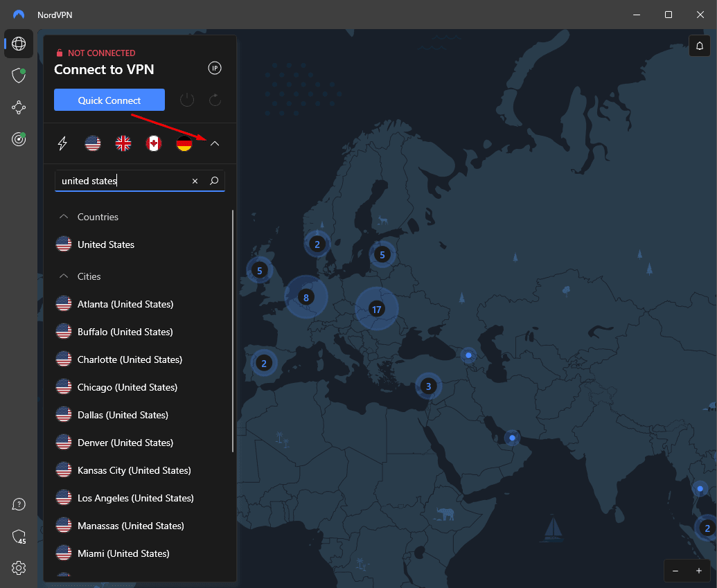Click the magnifying glass search icon
Image resolution: width=717 pixels, height=588 pixels.
click(214, 181)
